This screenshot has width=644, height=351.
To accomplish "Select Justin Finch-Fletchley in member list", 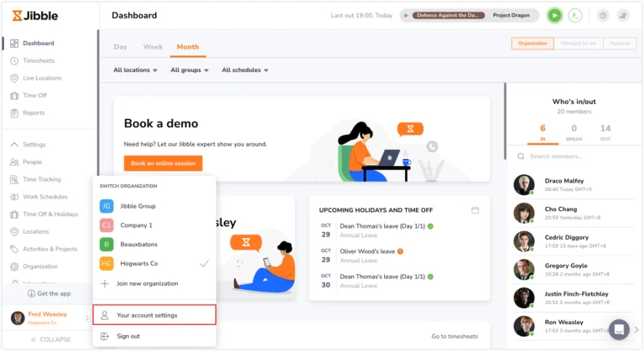I will coord(574,298).
